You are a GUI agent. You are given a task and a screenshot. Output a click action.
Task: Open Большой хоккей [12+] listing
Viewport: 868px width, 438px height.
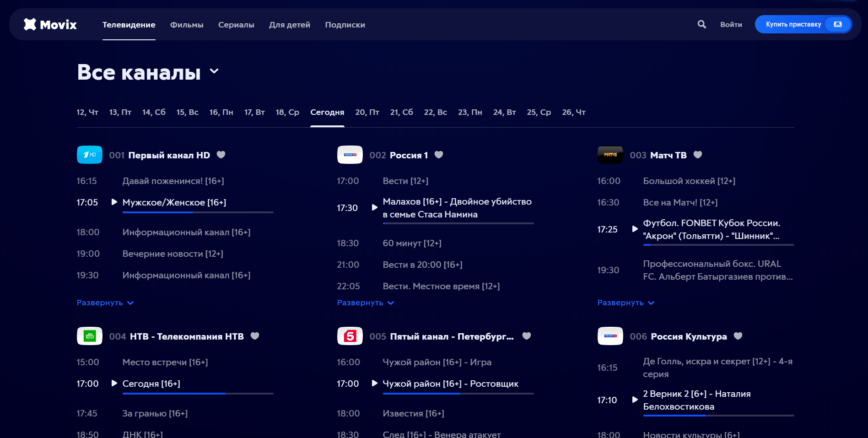coord(689,181)
